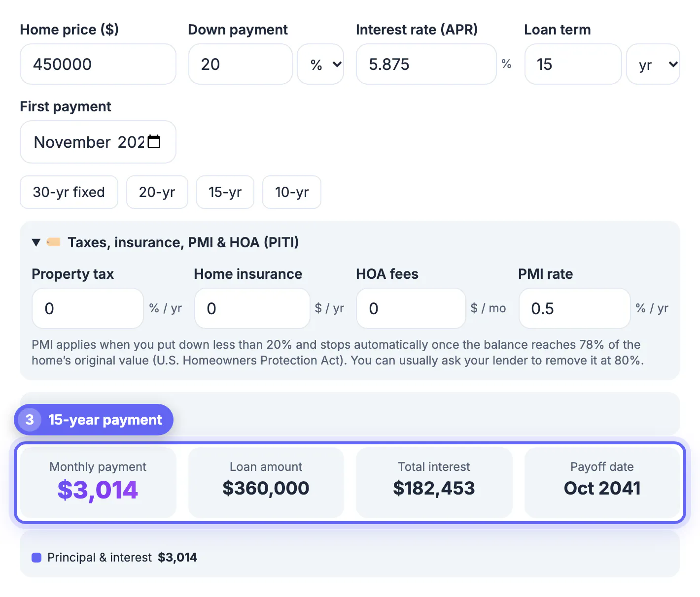Select the 20-yr preset button
The image size is (700, 597).
157,192
